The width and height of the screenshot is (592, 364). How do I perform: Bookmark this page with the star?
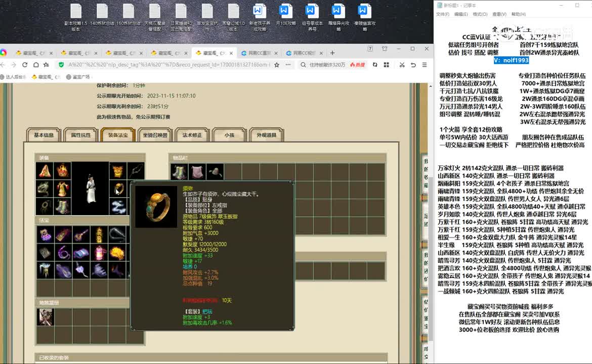pos(277,65)
